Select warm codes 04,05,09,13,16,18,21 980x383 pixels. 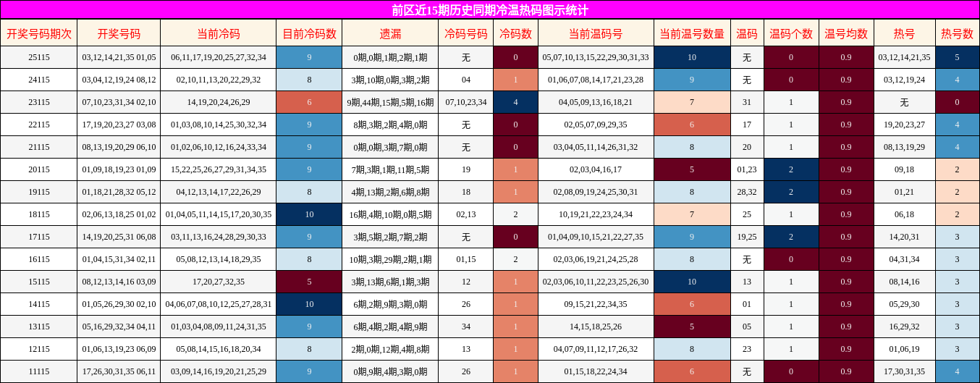coord(596,102)
